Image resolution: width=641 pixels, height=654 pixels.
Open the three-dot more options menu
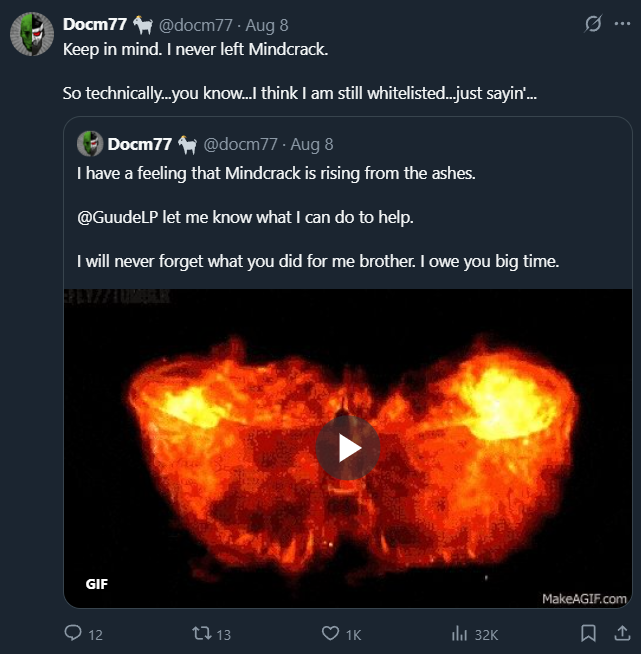click(620, 24)
